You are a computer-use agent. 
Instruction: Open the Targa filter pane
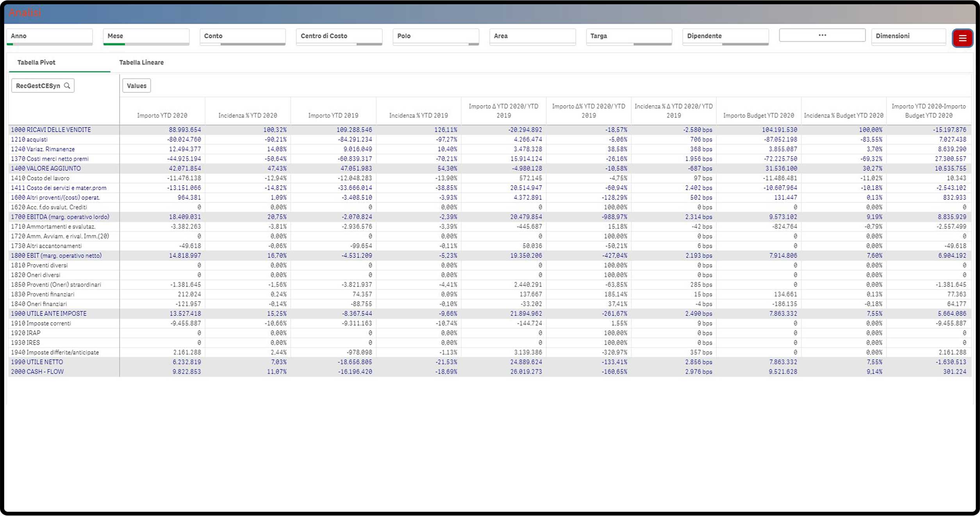coord(628,36)
